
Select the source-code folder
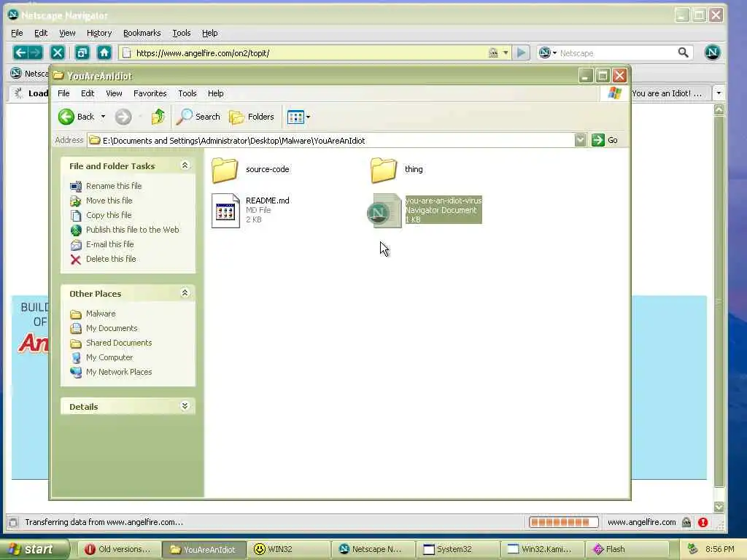point(251,169)
